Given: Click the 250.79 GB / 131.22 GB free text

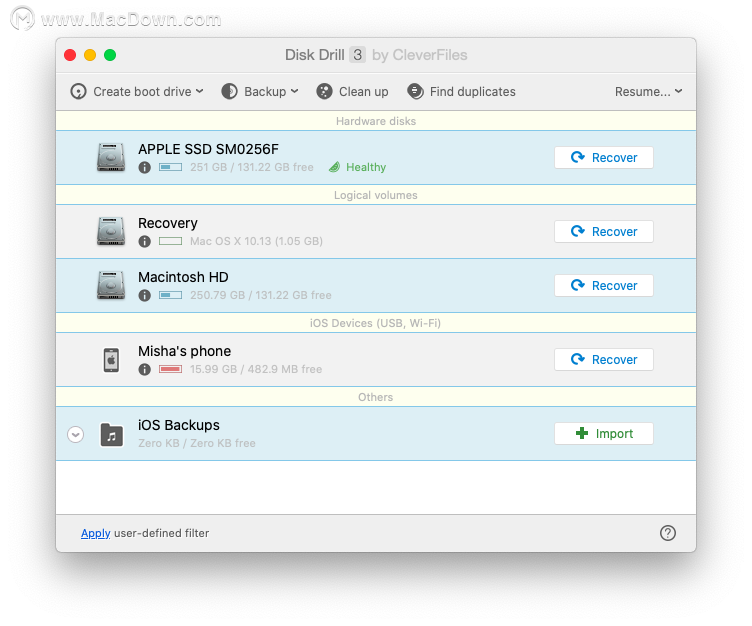Looking at the screenshot, I should pos(260,295).
